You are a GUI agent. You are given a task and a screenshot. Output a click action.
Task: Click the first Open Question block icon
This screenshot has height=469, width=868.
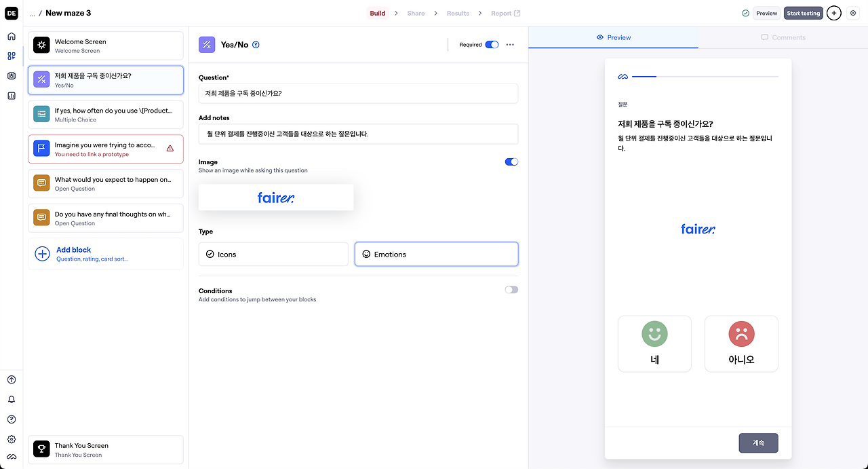(41, 183)
